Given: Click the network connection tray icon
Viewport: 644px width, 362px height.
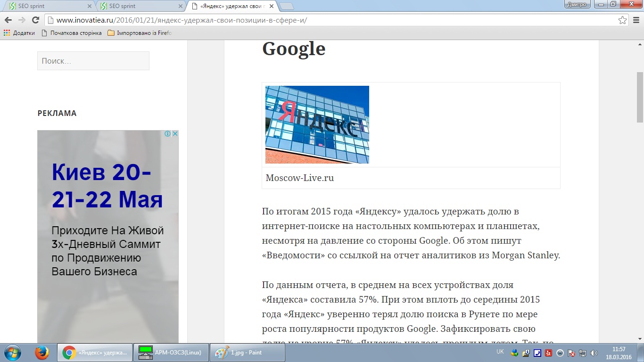Looking at the screenshot, I should tap(583, 353).
